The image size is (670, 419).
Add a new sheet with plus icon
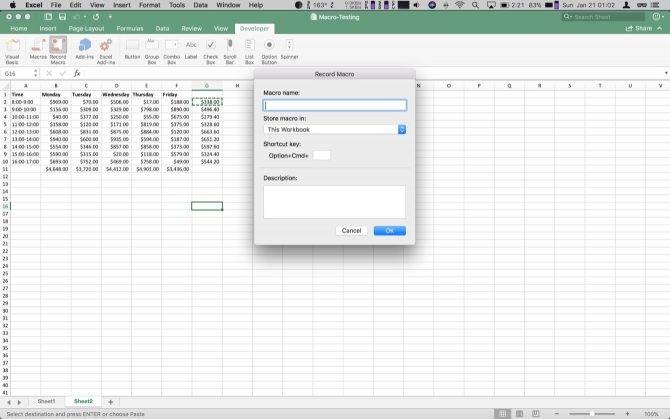pyautogui.click(x=111, y=402)
